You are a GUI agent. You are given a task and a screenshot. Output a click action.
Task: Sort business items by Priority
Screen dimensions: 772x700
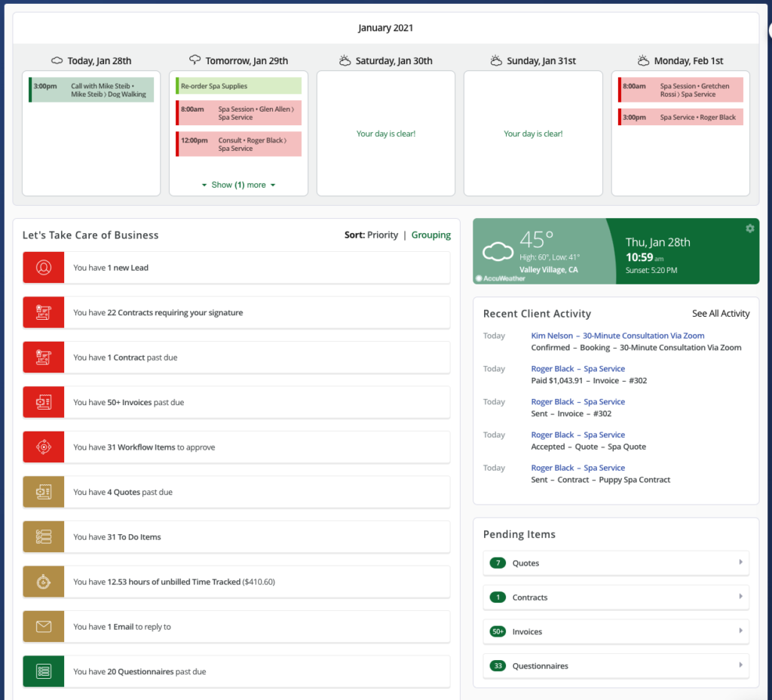[x=382, y=235]
